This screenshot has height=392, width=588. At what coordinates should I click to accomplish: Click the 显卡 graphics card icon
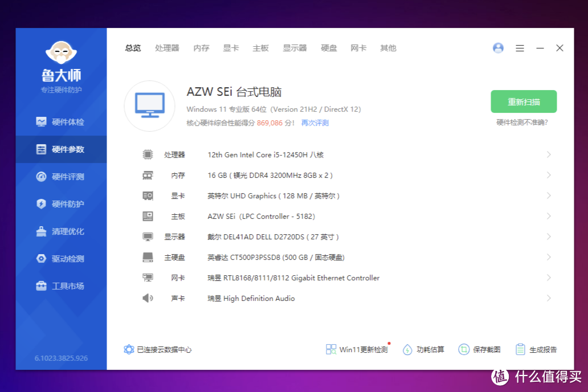point(148,196)
